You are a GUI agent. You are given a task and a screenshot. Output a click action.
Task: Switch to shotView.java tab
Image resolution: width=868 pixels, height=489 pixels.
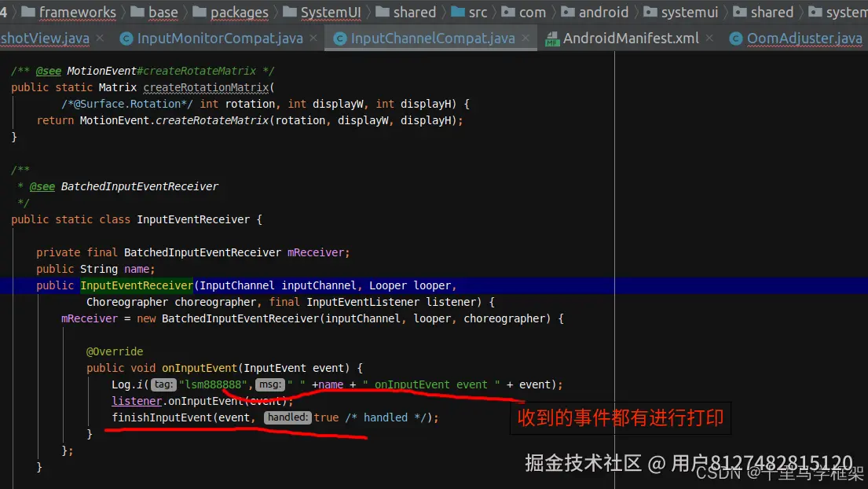[x=44, y=39]
